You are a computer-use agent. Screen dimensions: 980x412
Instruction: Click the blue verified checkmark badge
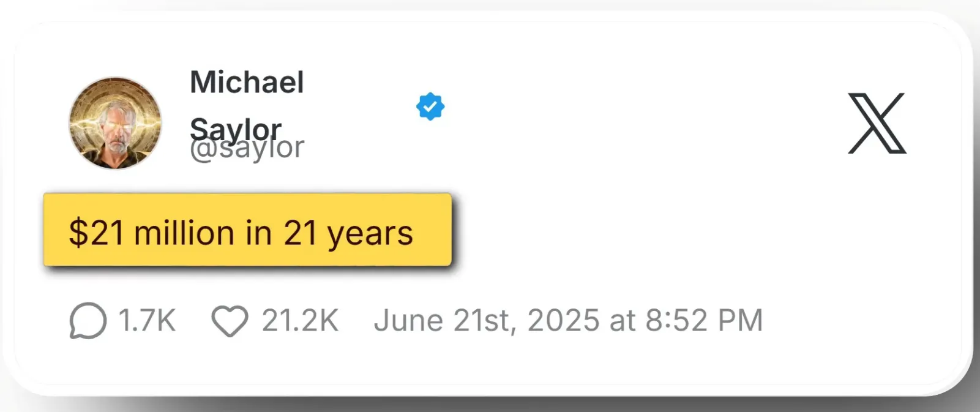(430, 107)
